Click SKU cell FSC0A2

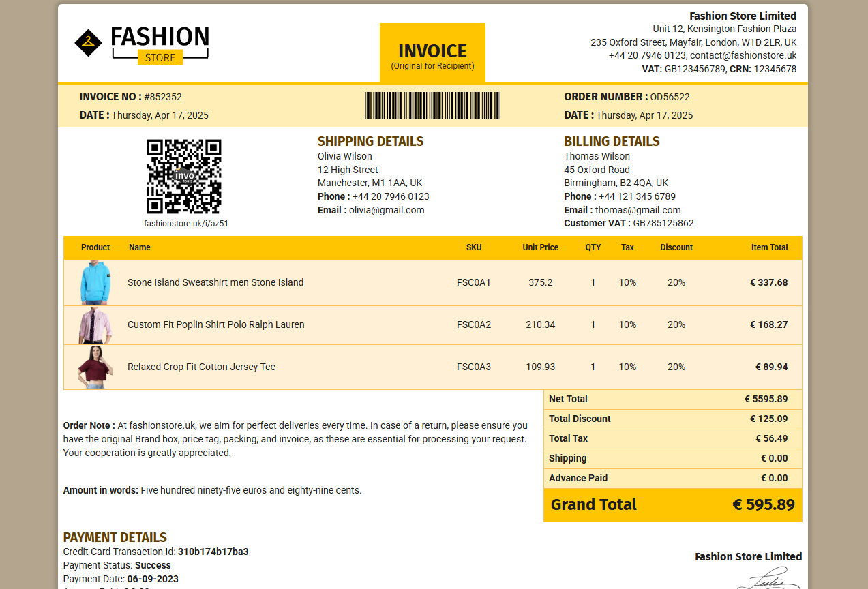tap(474, 324)
